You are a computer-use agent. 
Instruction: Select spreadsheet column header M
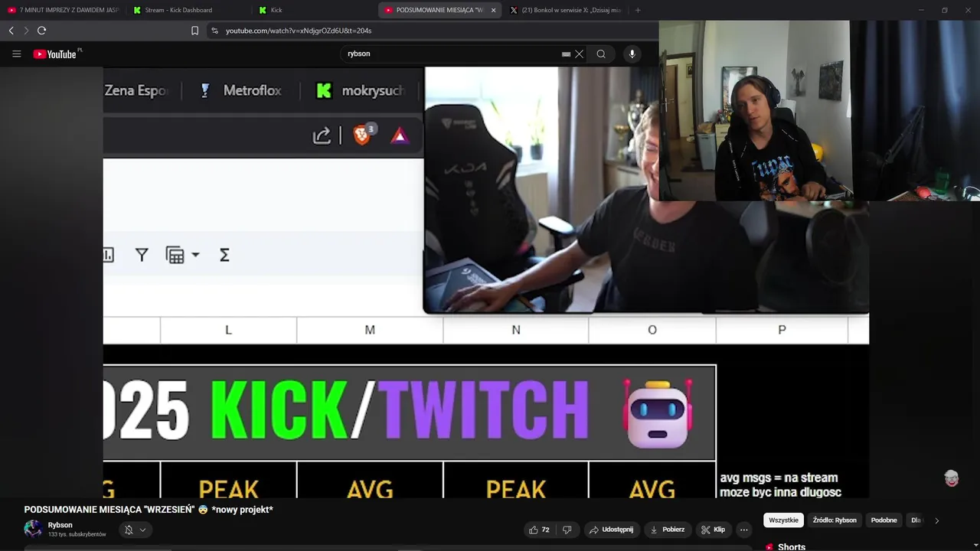pos(370,330)
